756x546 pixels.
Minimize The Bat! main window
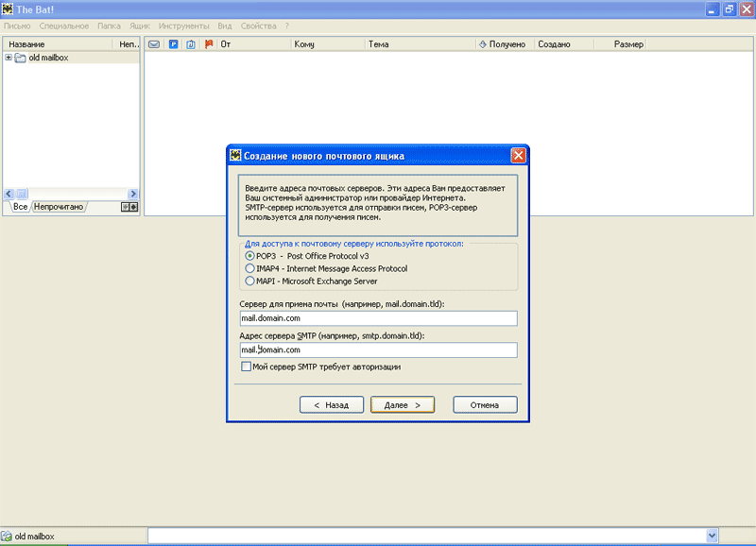pyautogui.click(x=713, y=9)
